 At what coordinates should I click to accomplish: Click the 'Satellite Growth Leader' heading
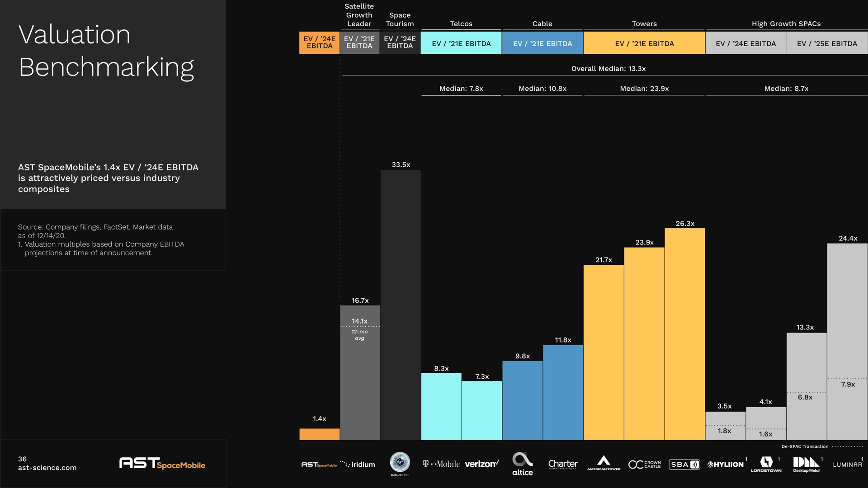[359, 15]
